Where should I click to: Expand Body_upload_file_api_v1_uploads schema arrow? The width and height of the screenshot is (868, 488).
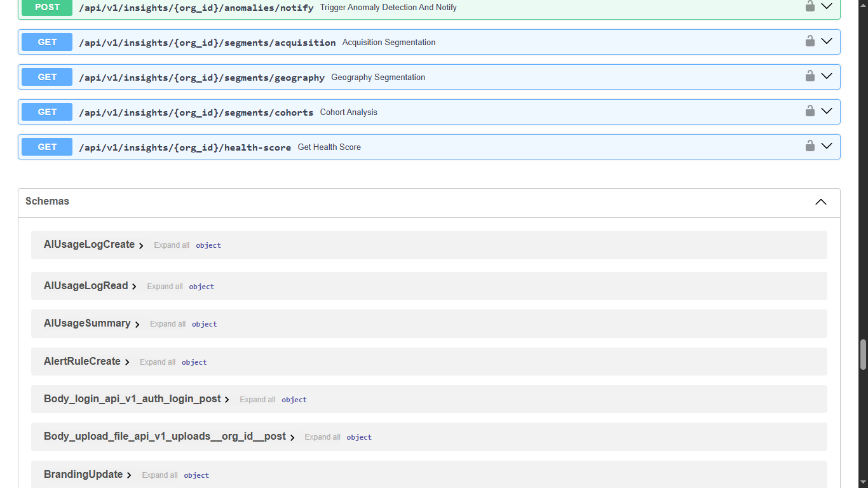tap(292, 437)
